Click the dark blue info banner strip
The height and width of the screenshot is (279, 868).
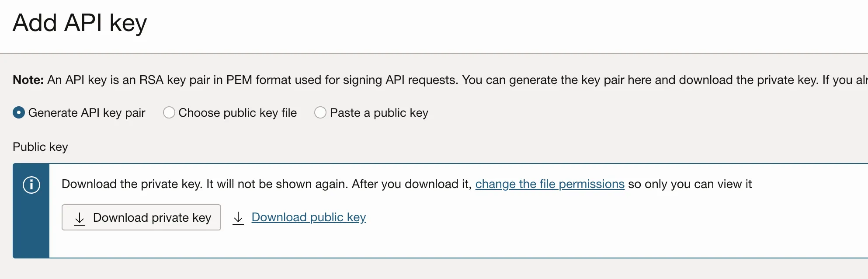coord(31,227)
